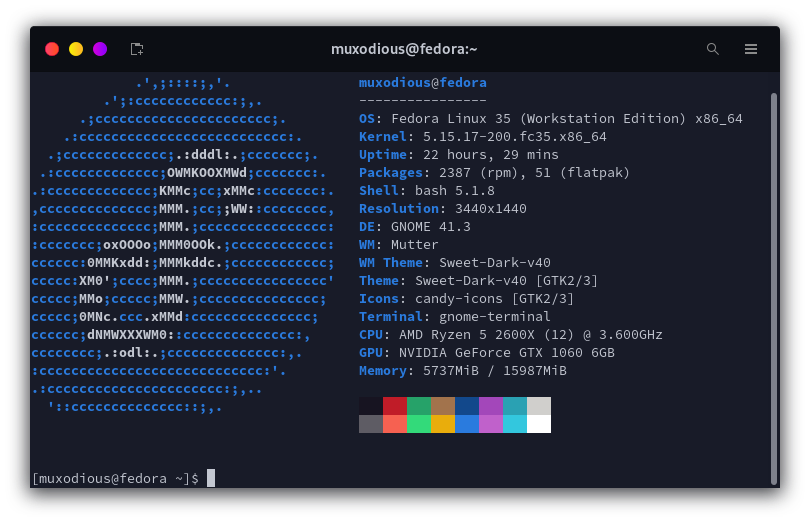Click the dark gray color block
Image resolution: width=810 pixels, height=522 pixels.
tap(371, 424)
